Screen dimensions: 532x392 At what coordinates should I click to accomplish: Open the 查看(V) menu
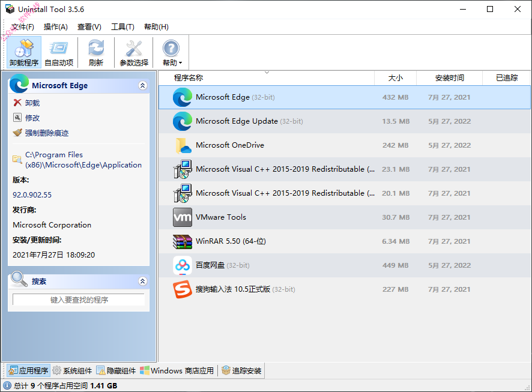pyautogui.click(x=89, y=27)
